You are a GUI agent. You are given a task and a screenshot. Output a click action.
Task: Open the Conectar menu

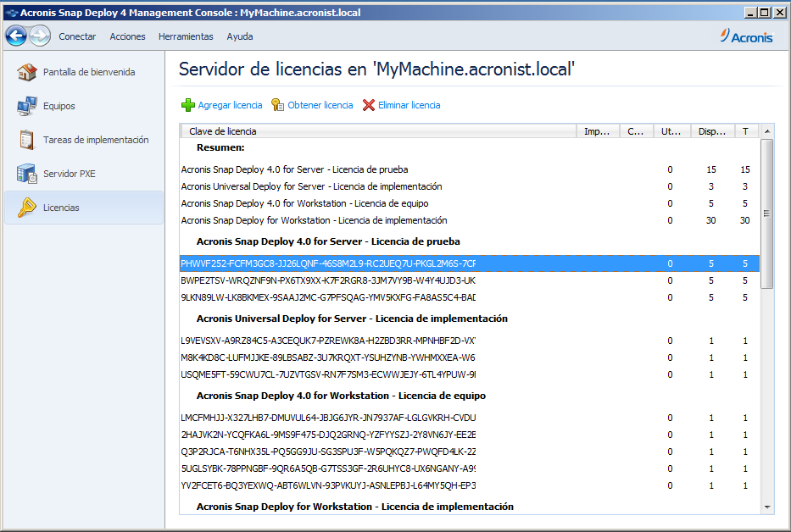click(77, 36)
